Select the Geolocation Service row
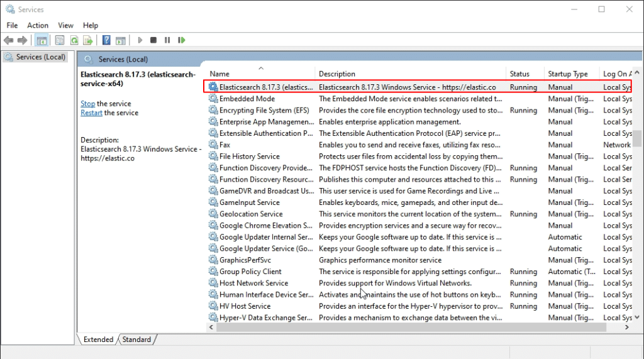 pos(251,214)
